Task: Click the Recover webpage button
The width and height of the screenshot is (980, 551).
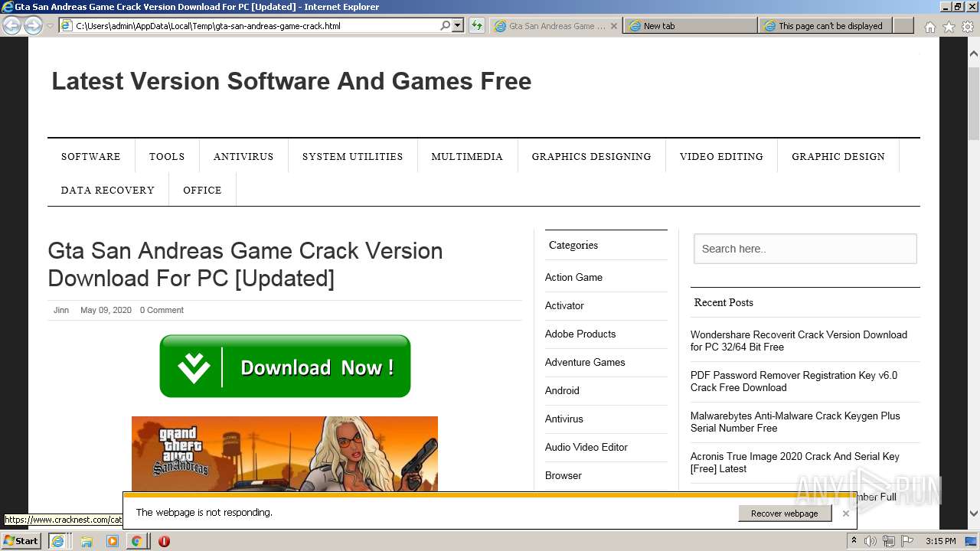Action: pos(785,514)
